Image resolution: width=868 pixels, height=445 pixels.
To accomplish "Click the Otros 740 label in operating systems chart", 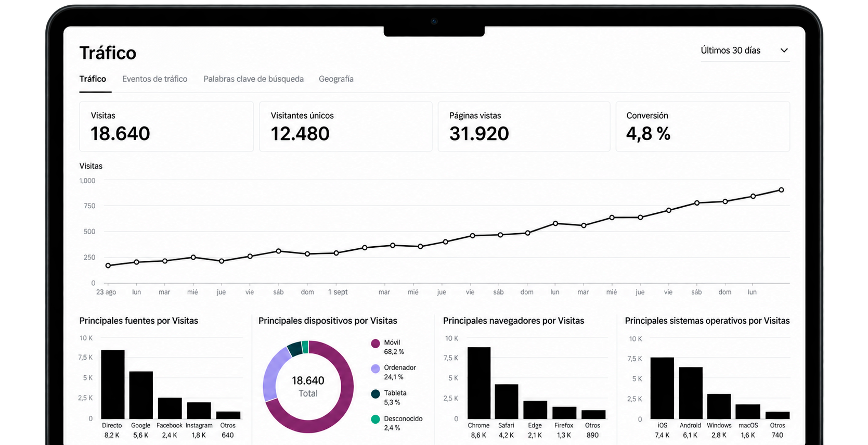I will pos(778,430).
